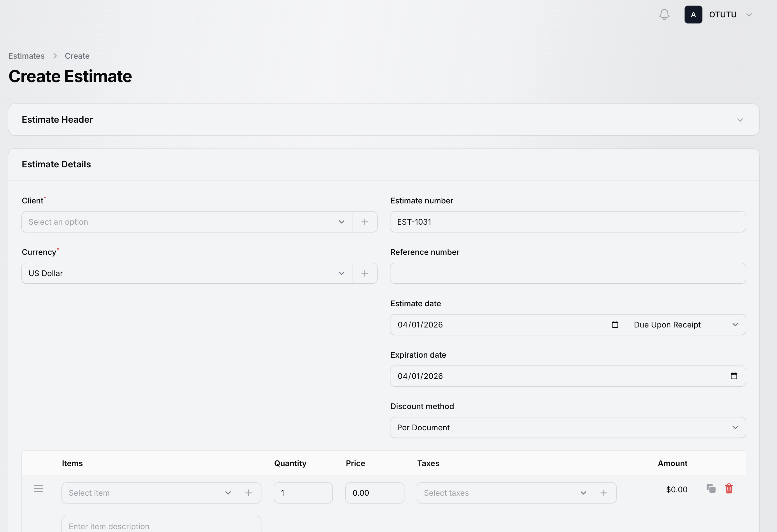
Task: Delete the line item with trash icon
Action: pos(729,489)
